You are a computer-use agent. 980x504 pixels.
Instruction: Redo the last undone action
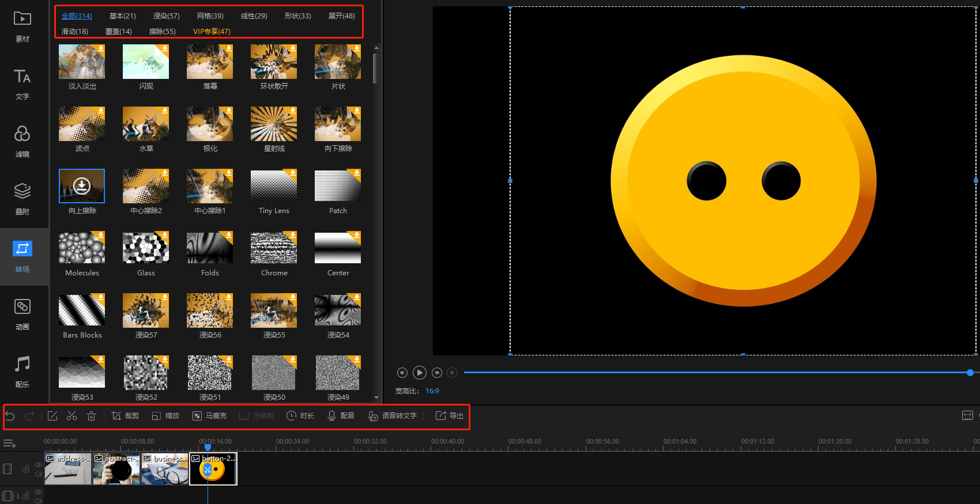(29, 416)
